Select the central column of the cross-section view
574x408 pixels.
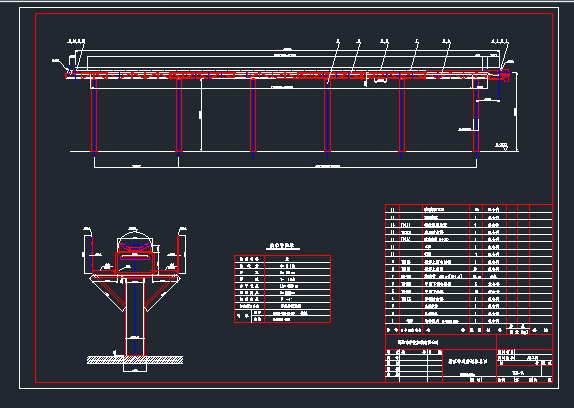135,317
